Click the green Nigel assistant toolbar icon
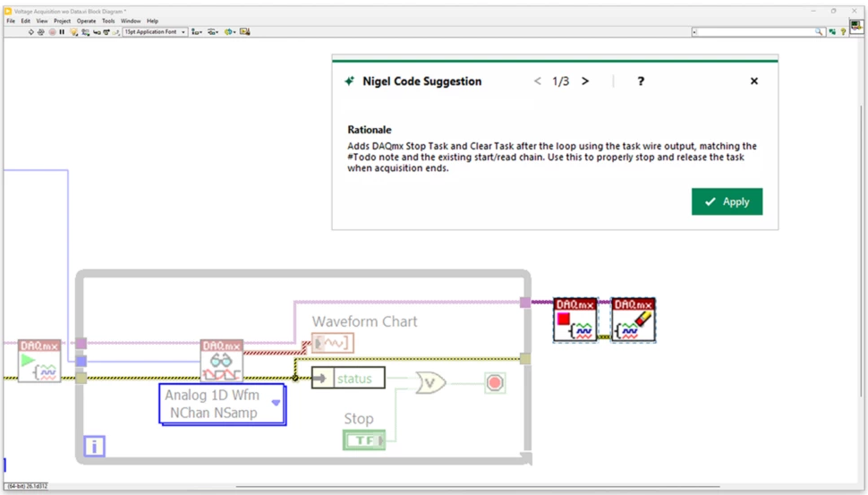 832,32
